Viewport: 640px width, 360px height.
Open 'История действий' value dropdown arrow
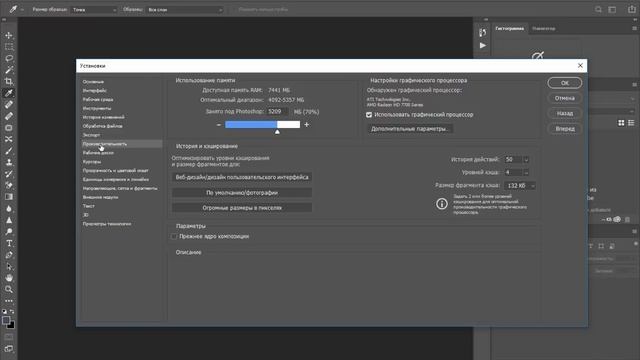point(526,160)
